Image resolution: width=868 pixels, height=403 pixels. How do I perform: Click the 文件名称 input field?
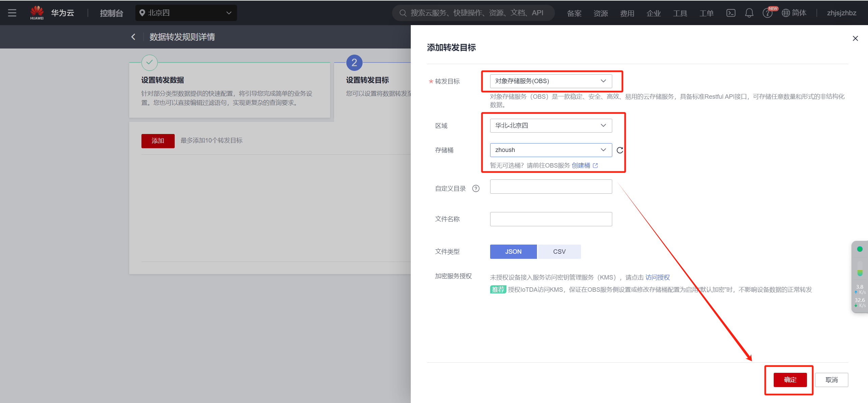click(551, 219)
